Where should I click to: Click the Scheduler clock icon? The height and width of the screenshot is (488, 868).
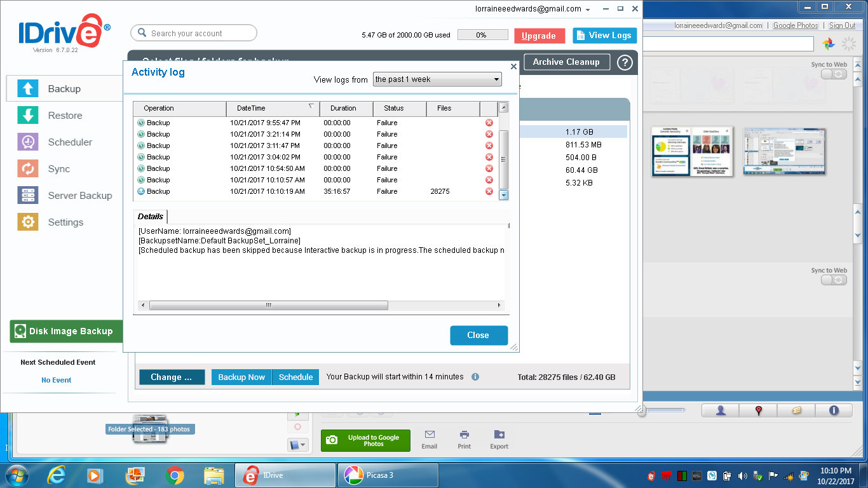coord(27,142)
